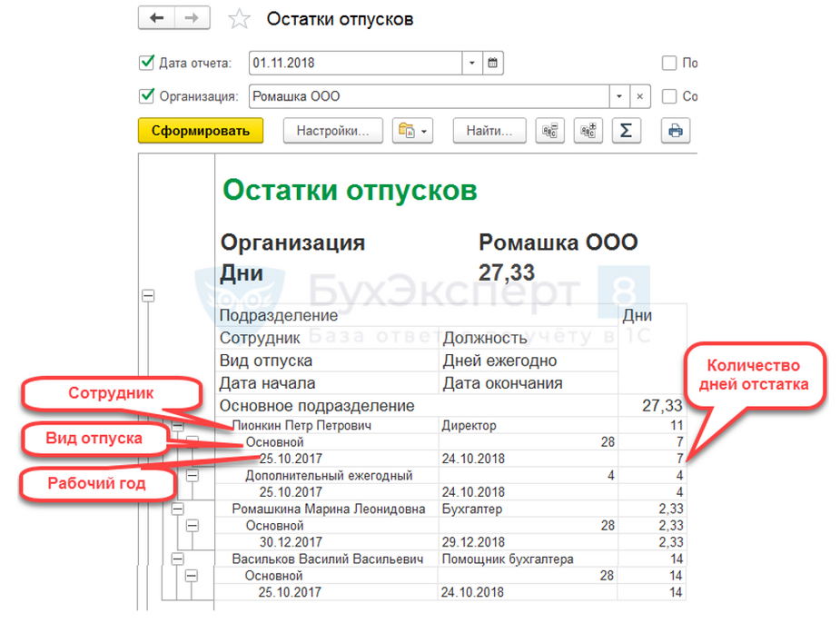Click the expand all groups icon
Viewport: 840px width, 633px height.
click(587, 131)
